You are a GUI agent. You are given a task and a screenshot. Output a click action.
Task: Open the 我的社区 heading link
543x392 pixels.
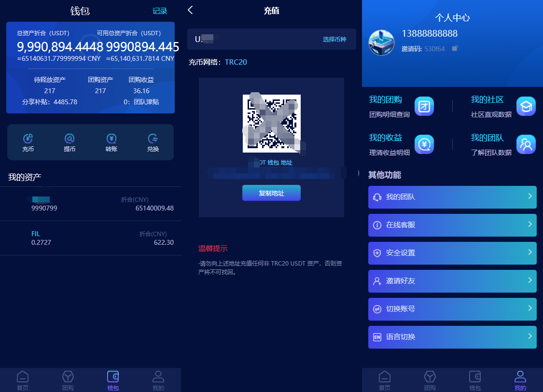487,100
